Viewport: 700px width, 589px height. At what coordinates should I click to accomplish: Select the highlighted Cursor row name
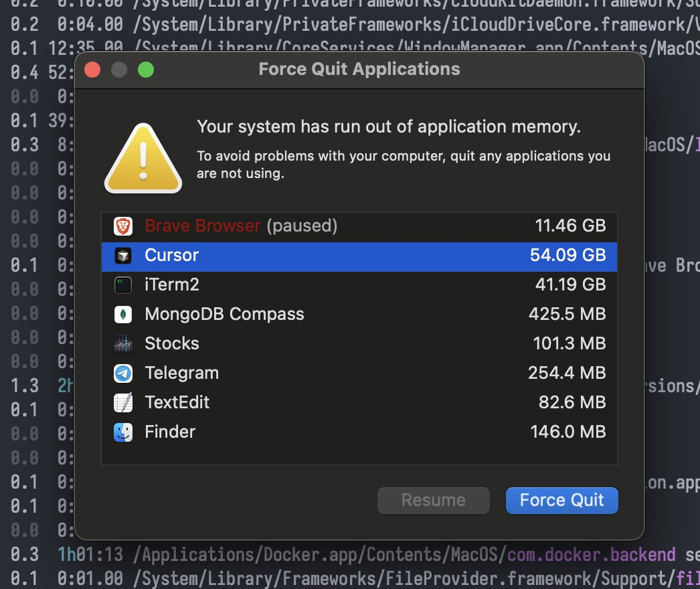(171, 256)
